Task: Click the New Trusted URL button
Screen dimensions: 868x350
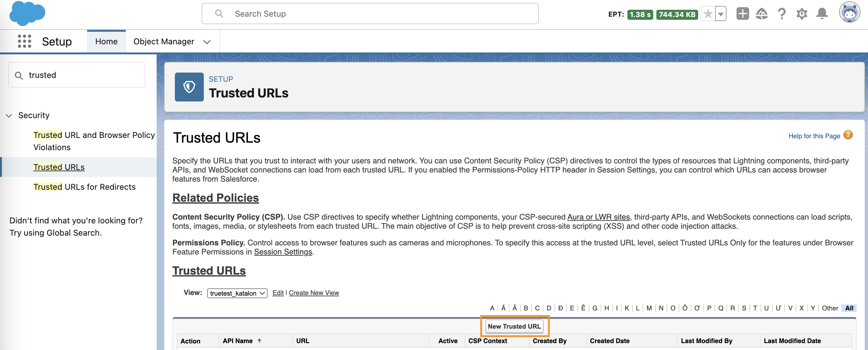Action: coord(514,326)
